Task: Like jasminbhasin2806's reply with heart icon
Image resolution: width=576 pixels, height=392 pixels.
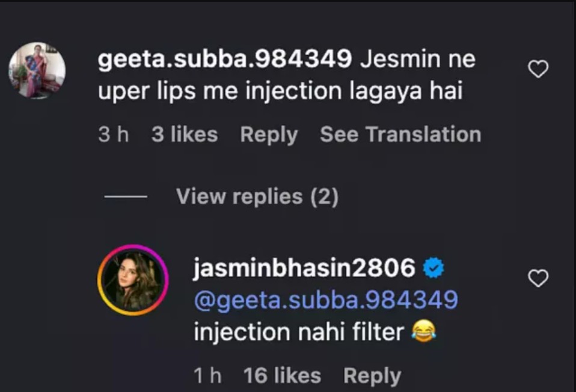Action: [538, 278]
